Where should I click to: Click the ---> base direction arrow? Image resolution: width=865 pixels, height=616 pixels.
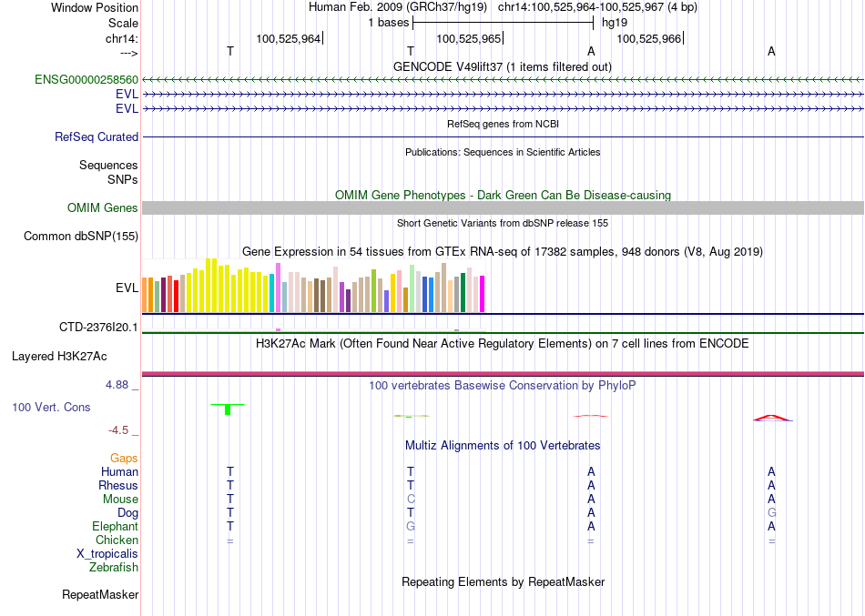pyautogui.click(x=128, y=53)
